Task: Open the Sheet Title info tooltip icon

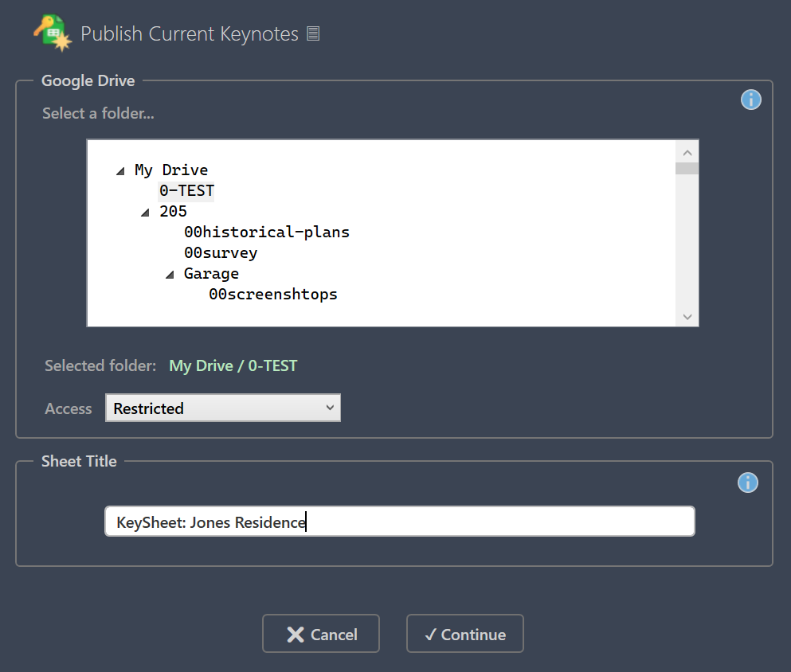Action: (747, 483)
